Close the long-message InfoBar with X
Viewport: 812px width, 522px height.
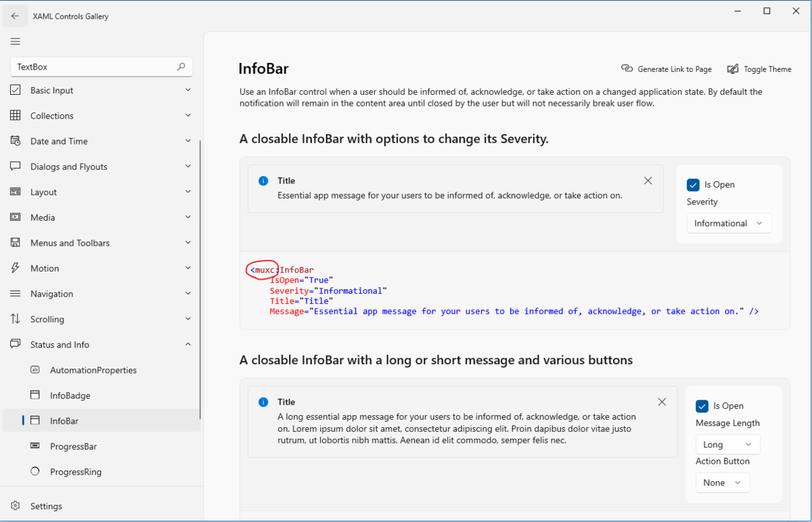(x=662, y=402)
